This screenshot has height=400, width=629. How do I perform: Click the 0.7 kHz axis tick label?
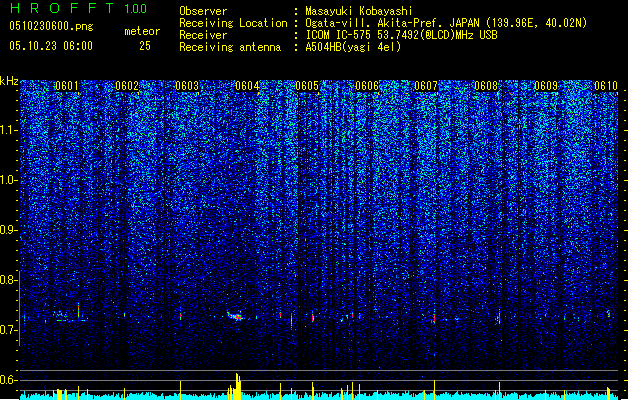(9, 330)
